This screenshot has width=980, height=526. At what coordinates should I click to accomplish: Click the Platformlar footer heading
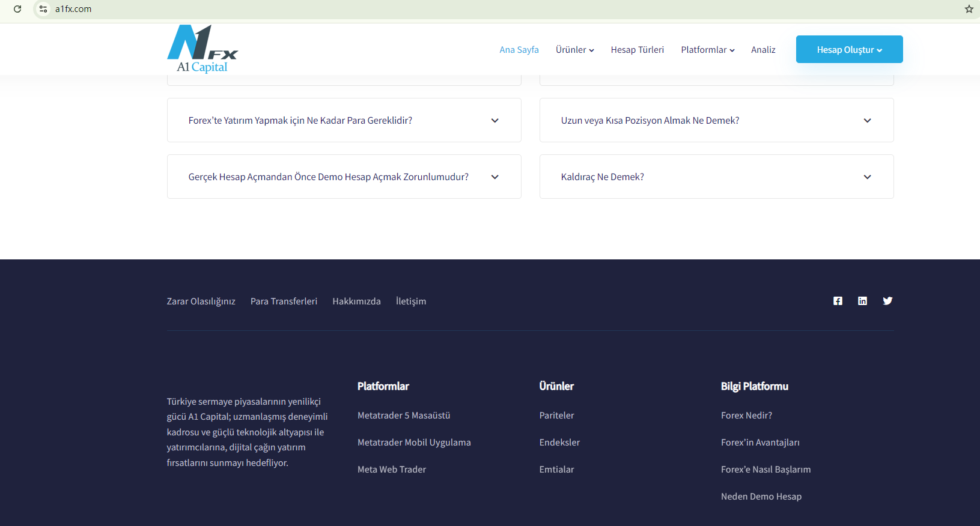[383, 386]
